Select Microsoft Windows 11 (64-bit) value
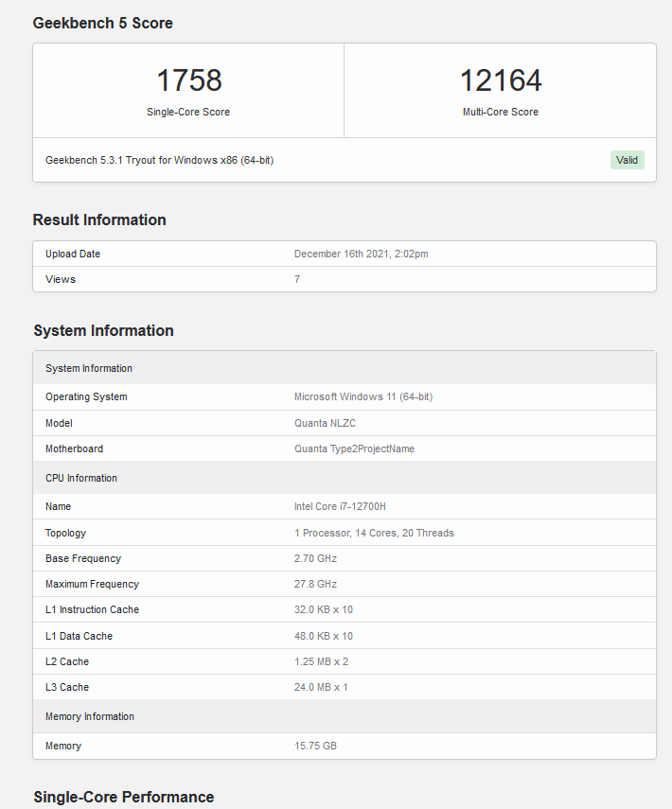 (363, 396)
